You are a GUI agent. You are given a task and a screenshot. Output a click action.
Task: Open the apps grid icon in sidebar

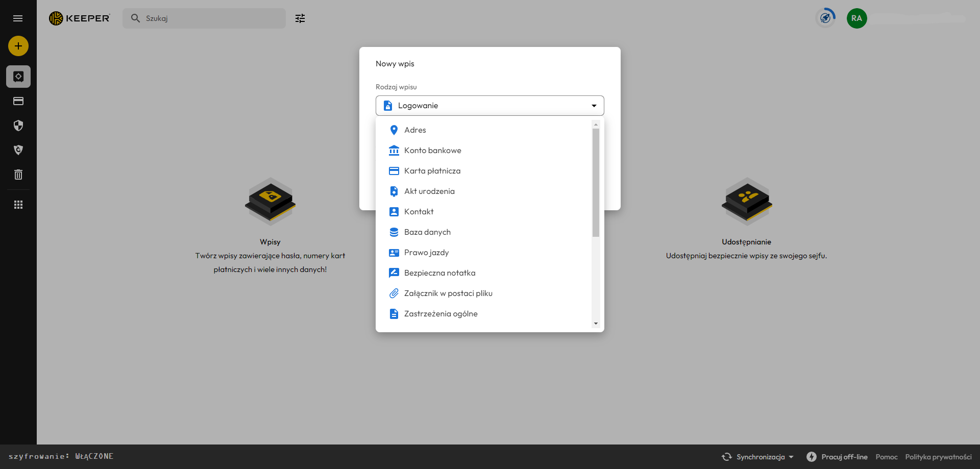[18, 205]
